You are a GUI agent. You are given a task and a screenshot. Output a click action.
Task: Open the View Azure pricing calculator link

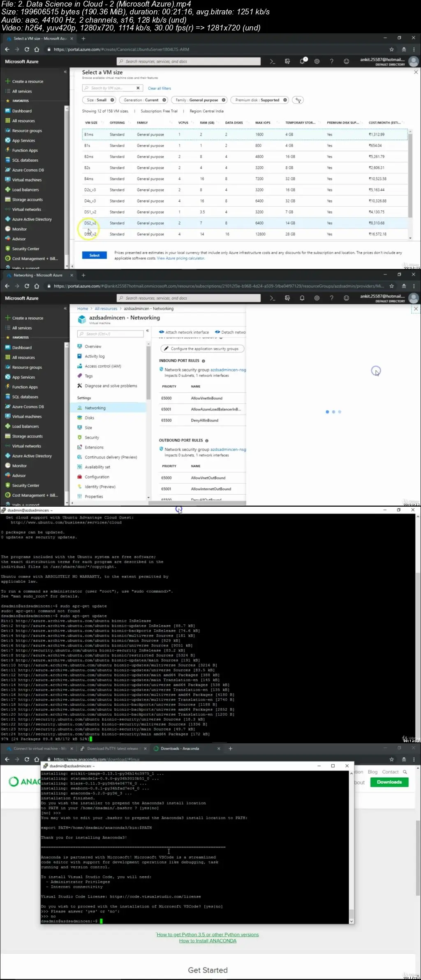tap(181, 258)
